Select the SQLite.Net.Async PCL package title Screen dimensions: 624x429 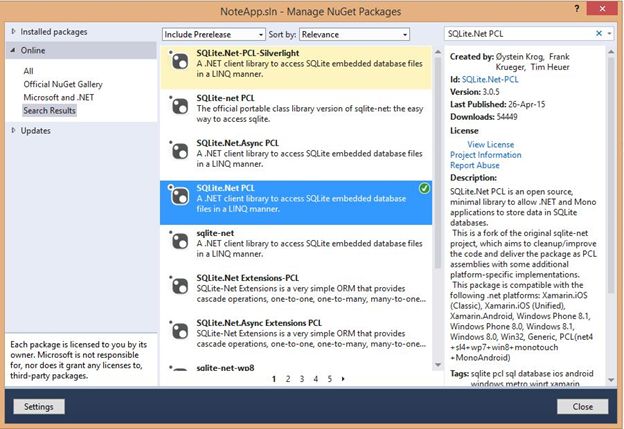[x=237, y=143]
